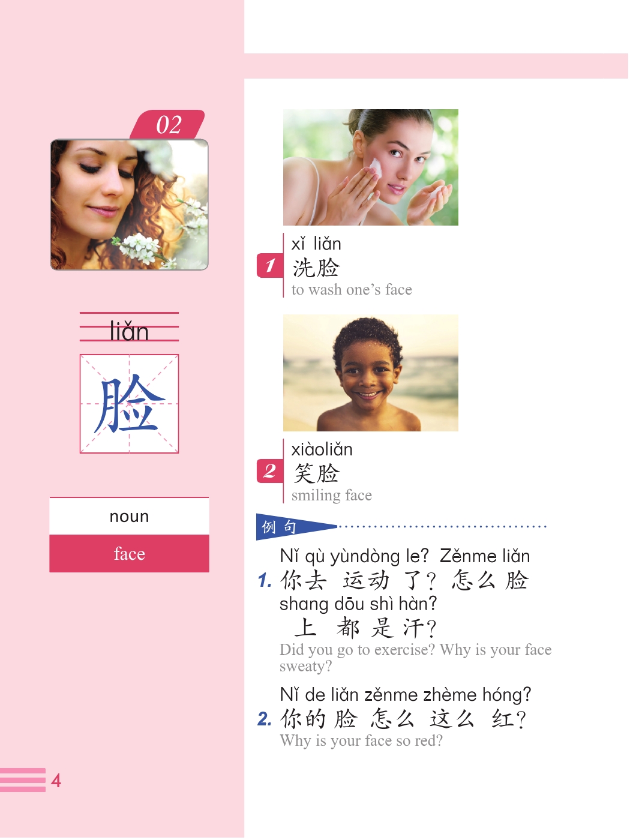Screen dimensions: 630x840
Task: Click the number 2 badge beside 笑脸
Action: [x=270, y=471]
